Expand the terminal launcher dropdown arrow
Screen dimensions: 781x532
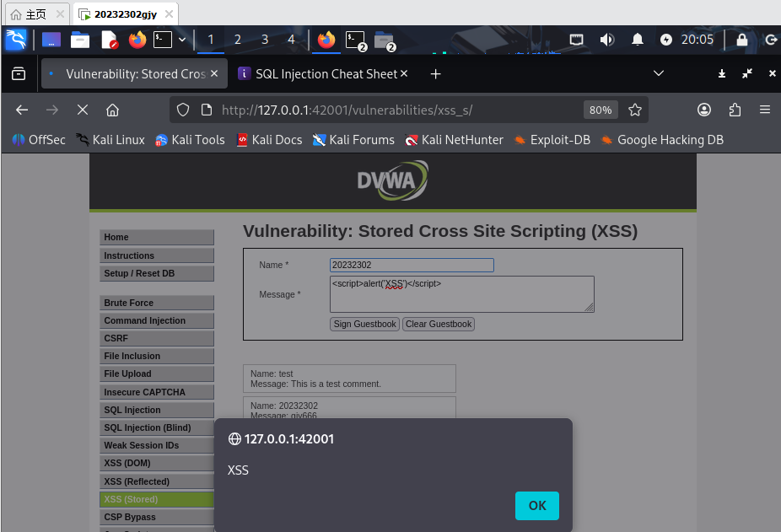[182, 40]
